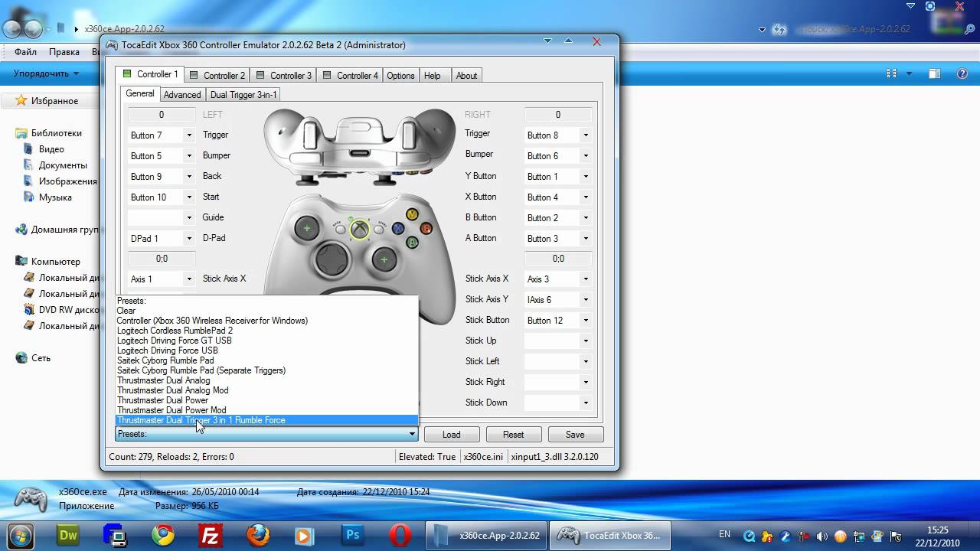Image resolution: width=980 pixels, height=551 pixels.
Task: Pick Saitek Cyborg Rumble Pad preset
Action: pos(266,360)
